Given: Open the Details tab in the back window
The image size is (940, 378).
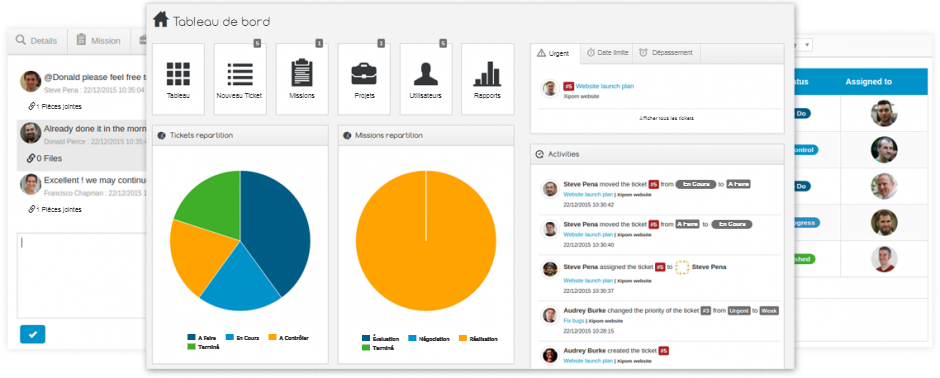Looking at the screenshot, I should [37, 41].
